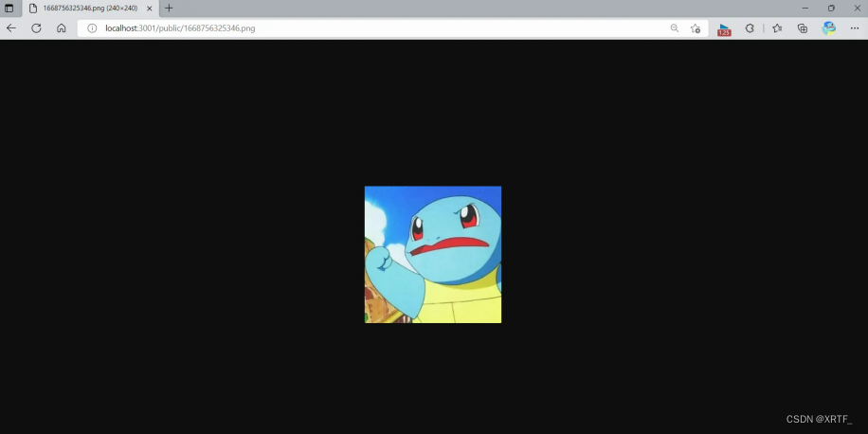Open the extension with 125 badge
The height and width of the screenshot is (434, 868).
click(724, 29)
